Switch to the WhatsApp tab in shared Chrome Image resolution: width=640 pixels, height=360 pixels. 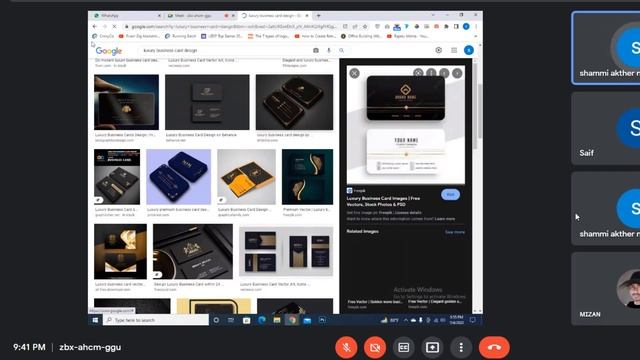126,16
